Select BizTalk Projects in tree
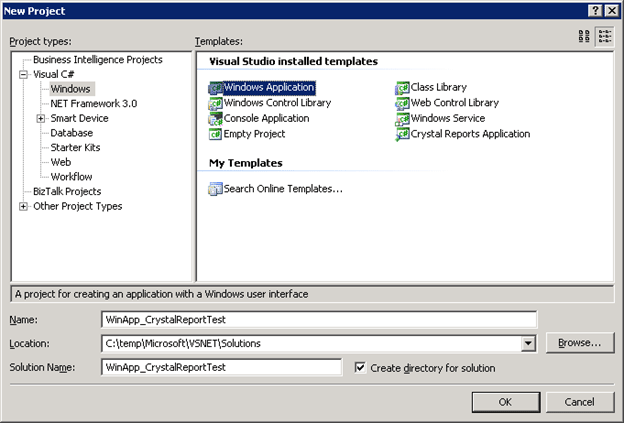 tap(67, 191)
